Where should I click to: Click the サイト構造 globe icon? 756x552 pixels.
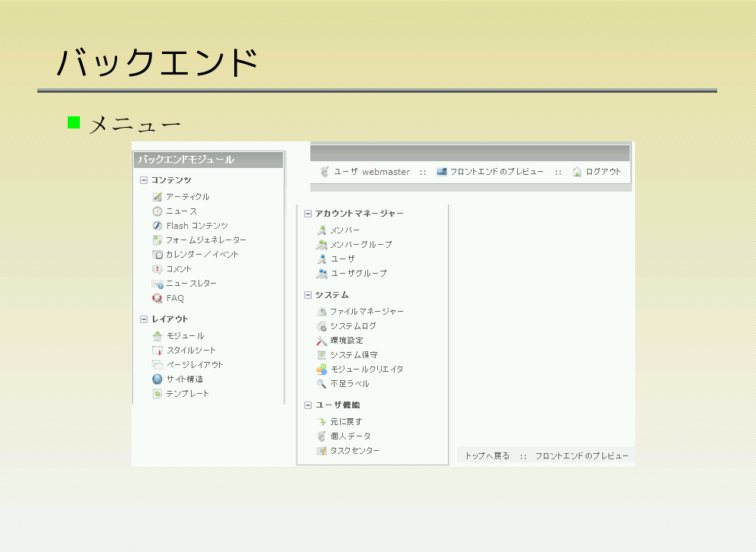click(x=157, y=379)
